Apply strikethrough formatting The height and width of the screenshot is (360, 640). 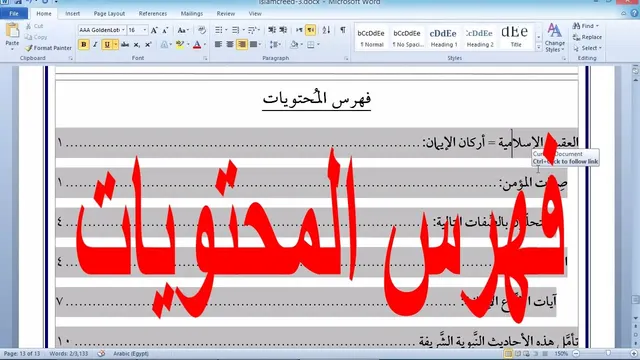click(x=125, y=44)
